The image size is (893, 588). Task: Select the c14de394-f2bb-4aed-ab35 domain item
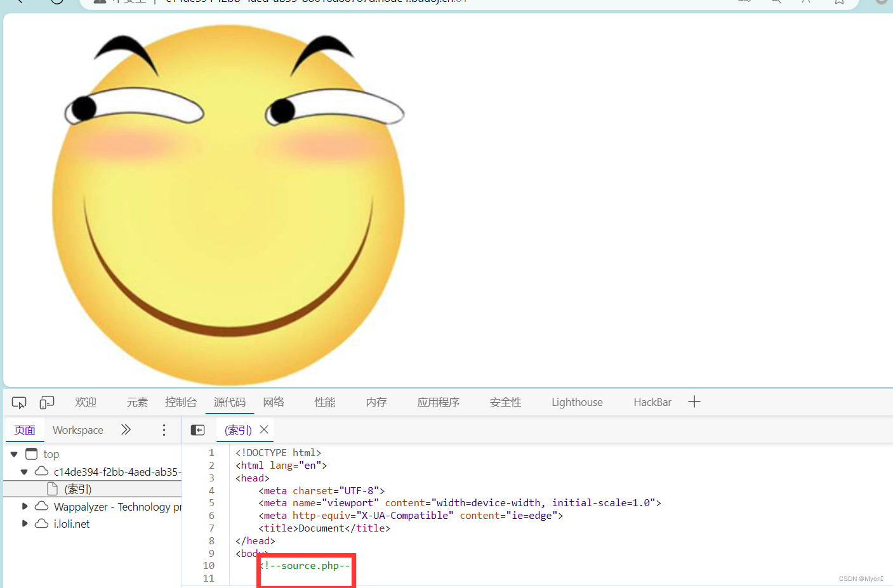click(x=117, y=472)
